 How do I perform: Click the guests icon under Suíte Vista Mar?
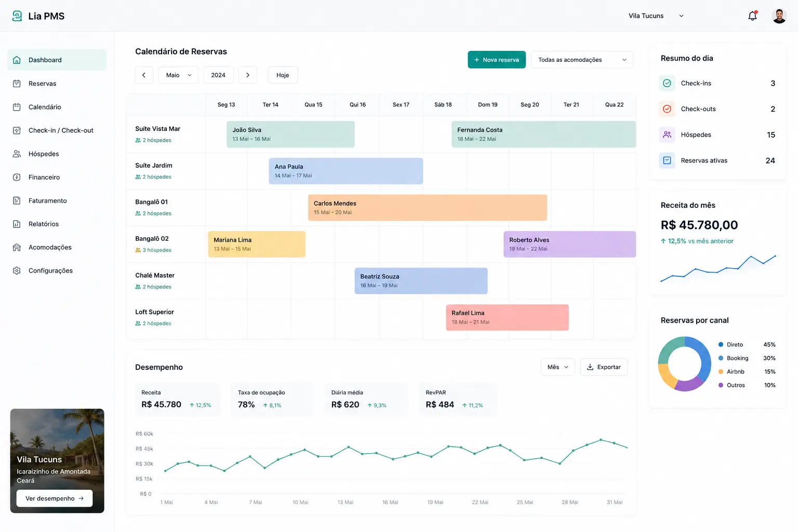point(138,140)
